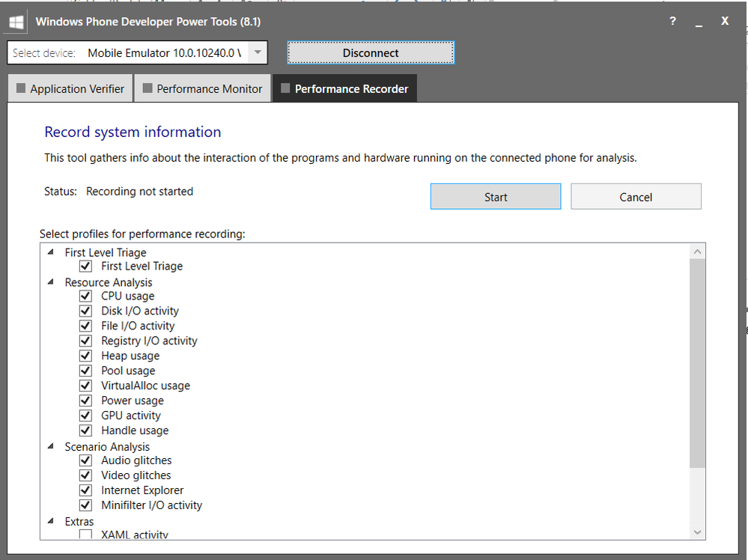The width and height of the screenshot is (748, 560).
Task: Enable the XAML activity checkbox
Action: (x=86, y=535)
